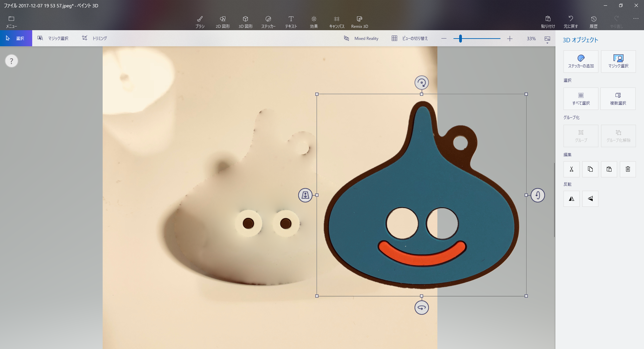Click the bottom-right selection corner handle
The width and height of the screenshot is (644, 349).
click(x=526, y=296)
